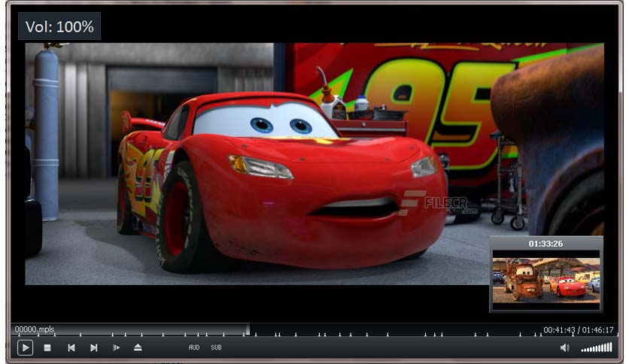This screenshot has width=629, height=364.
Task: Set the volume on the volume bar
Action: pos(597,347)
